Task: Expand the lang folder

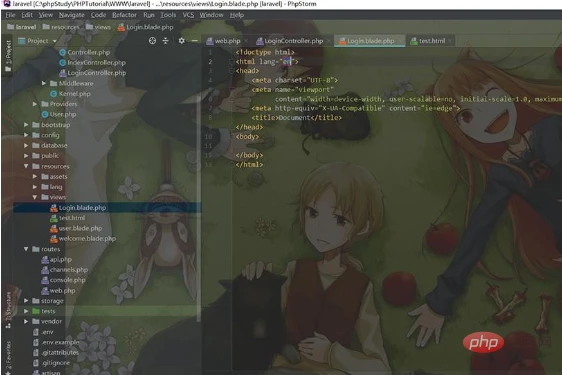Action: tap(35, 187)
